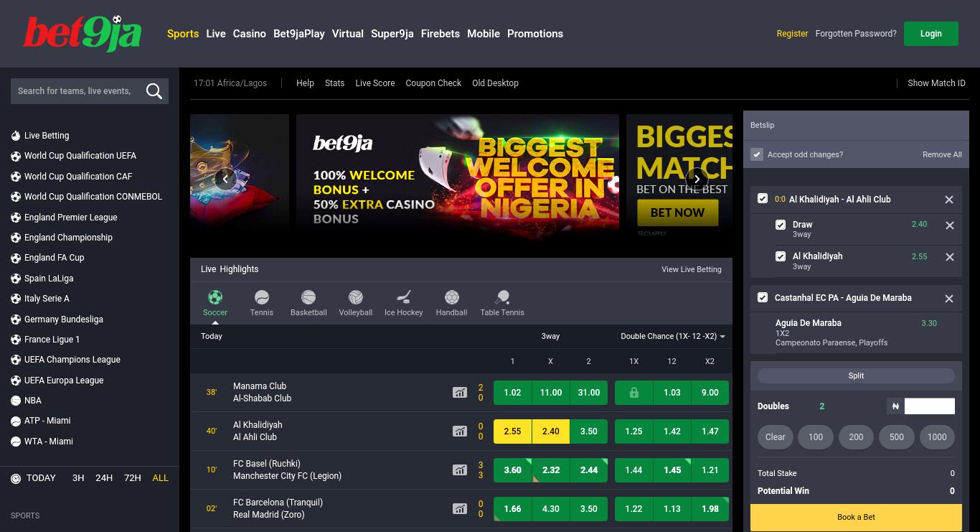This screenshot has width=980, height=532.
Task: Uncheck Al Khalidiyah 3way selection checkbox
Action: click(781, 256)
